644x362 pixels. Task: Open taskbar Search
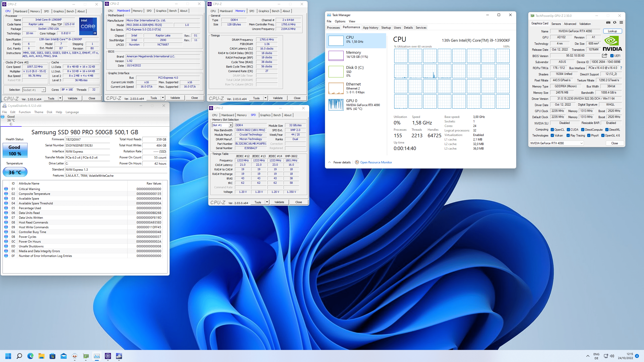pos(19,356)
